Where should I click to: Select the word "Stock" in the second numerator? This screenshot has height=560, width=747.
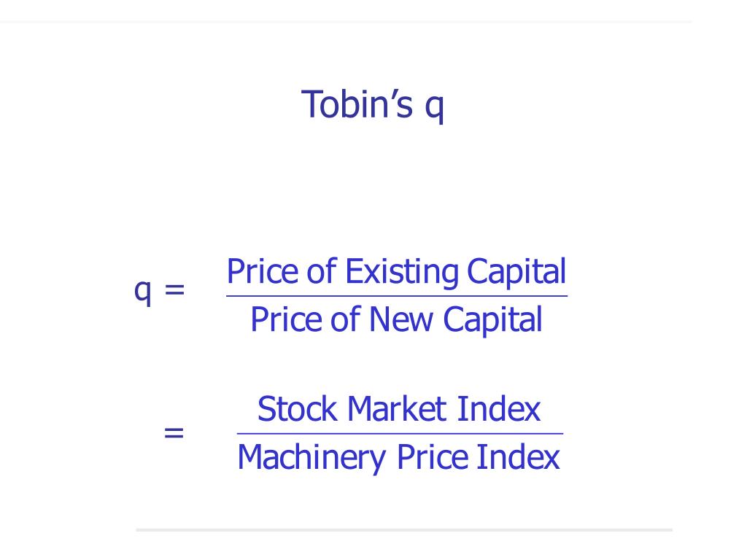click(298, 409)
